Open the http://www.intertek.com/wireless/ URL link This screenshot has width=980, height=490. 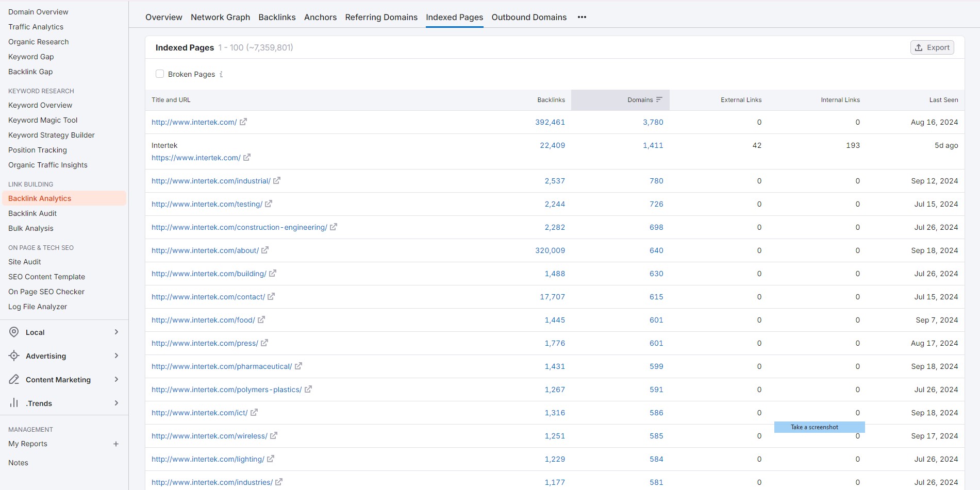pyautogui.click(x=209, y=436)
